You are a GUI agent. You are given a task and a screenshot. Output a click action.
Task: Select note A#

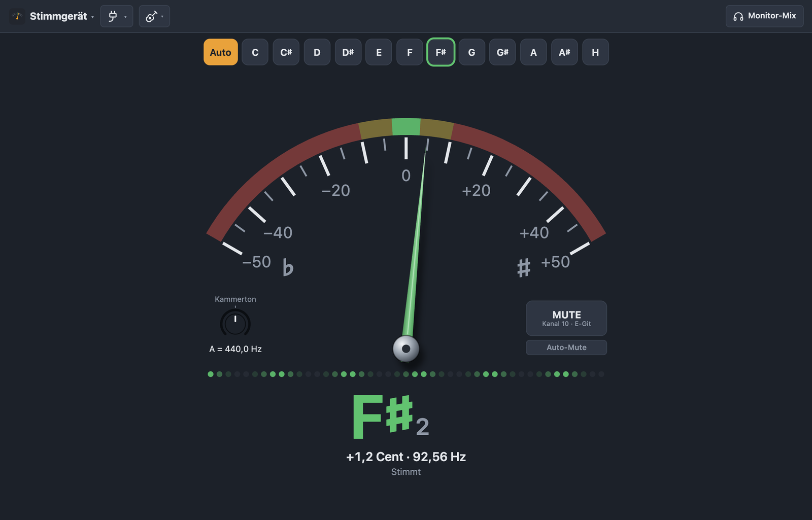coord(564,52)
